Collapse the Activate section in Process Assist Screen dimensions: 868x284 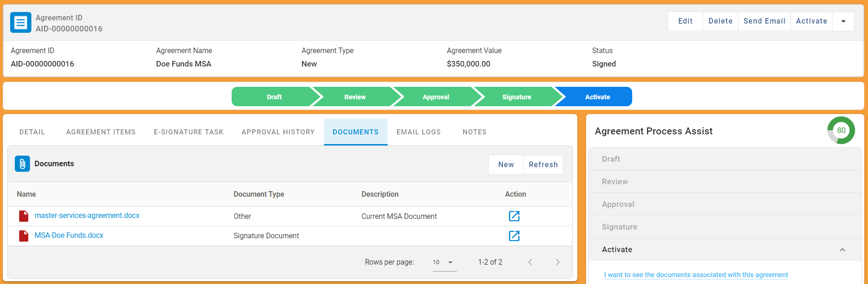(842, 250)
